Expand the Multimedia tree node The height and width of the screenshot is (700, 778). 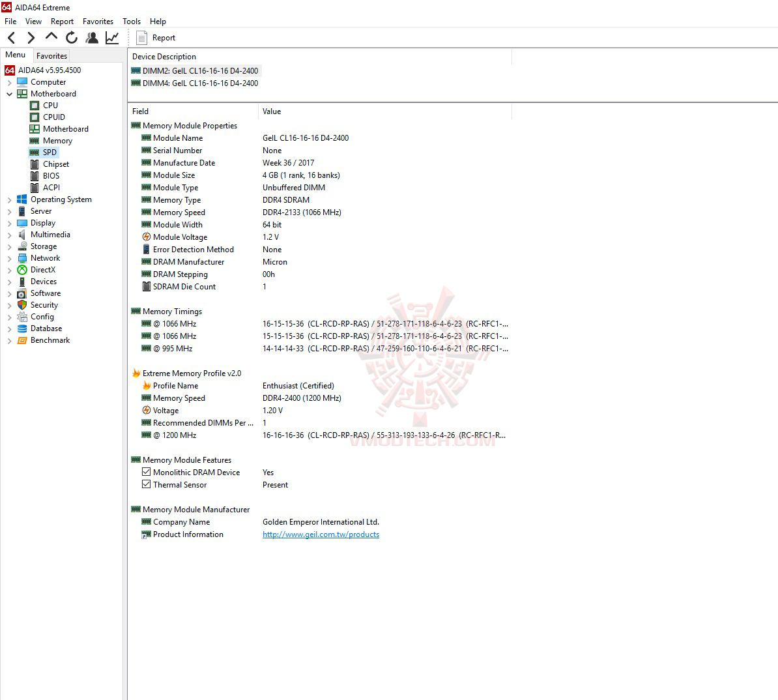pyautogui.click(x=9, y=235)
